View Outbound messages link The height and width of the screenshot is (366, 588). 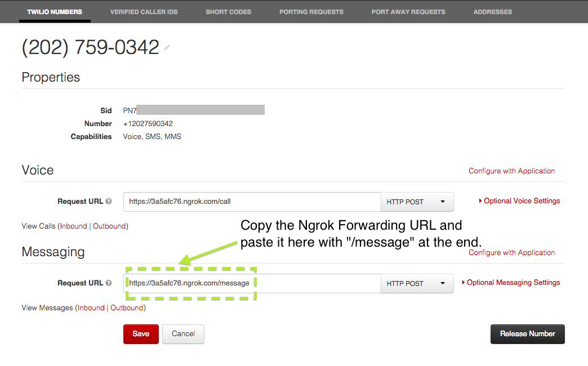[x=127, y=308]
